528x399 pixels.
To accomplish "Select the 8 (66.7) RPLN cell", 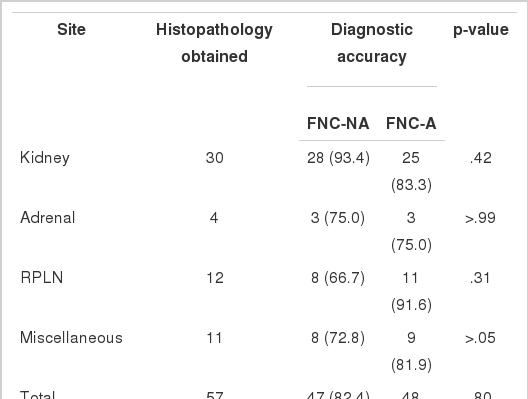I will click(338, 278).
